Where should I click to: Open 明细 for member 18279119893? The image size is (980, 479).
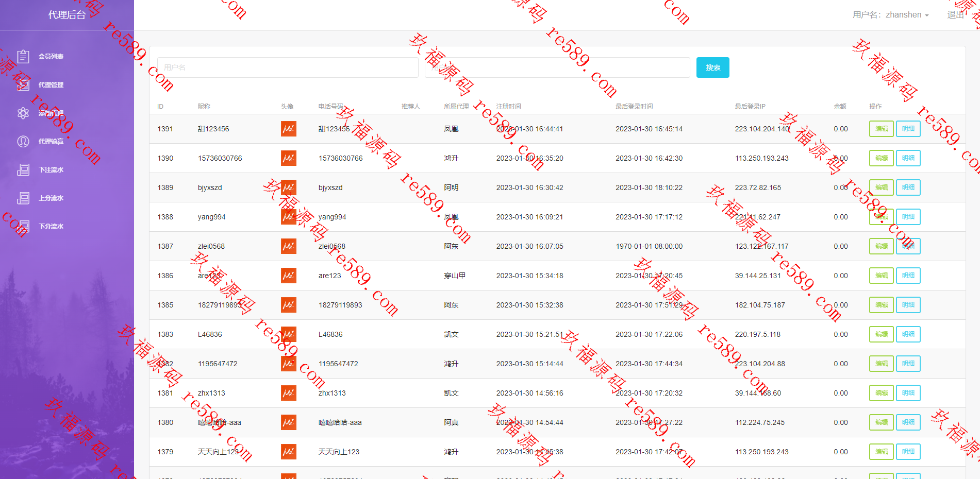point(908,305)
